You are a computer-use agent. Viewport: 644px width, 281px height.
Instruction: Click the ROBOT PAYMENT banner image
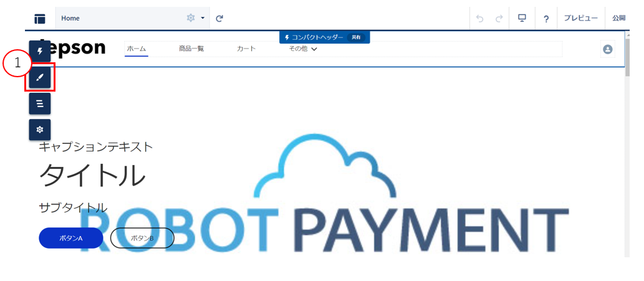pos(323,193)
